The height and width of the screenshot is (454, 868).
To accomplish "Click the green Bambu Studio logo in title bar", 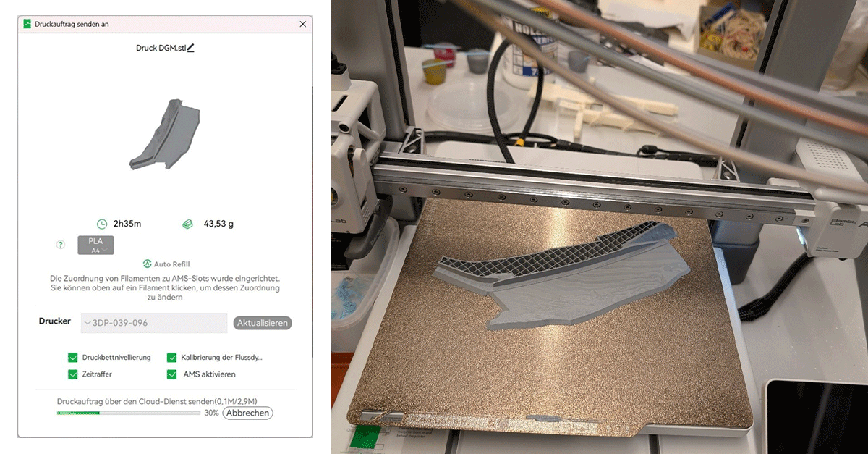I will (27, 24).
